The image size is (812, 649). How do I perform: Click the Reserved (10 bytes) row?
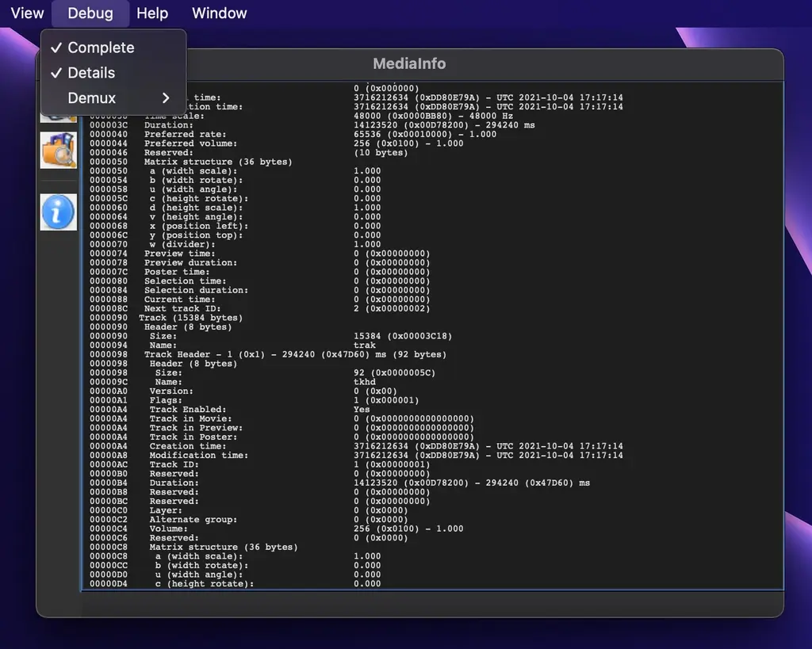coord(248,153)
